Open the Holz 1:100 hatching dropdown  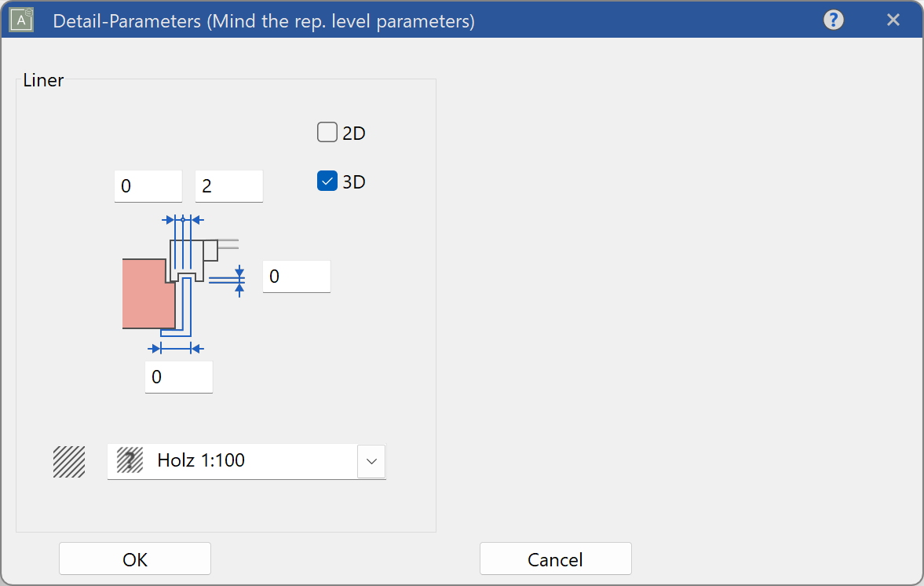[x=247, y=461]
